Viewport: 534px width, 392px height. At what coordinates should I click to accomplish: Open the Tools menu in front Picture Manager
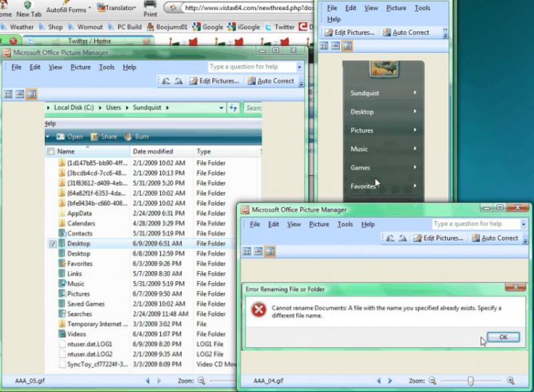345,224
